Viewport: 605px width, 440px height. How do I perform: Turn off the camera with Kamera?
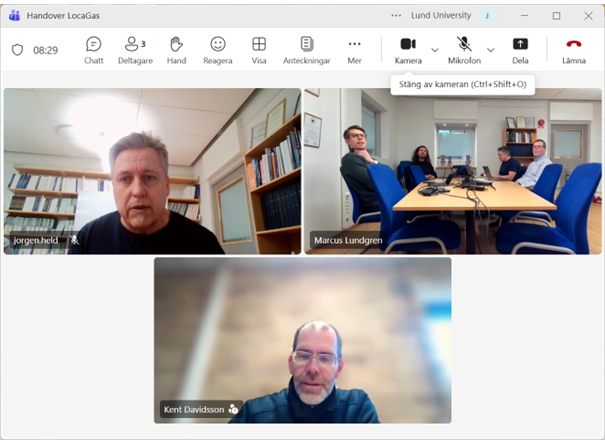pos(407,49)
